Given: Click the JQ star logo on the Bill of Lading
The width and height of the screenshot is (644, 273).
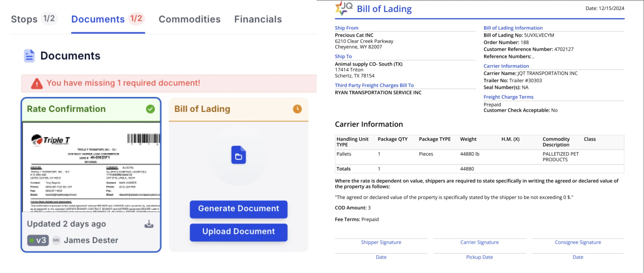Looking at the screenshot, I should [x=344, y=8].
